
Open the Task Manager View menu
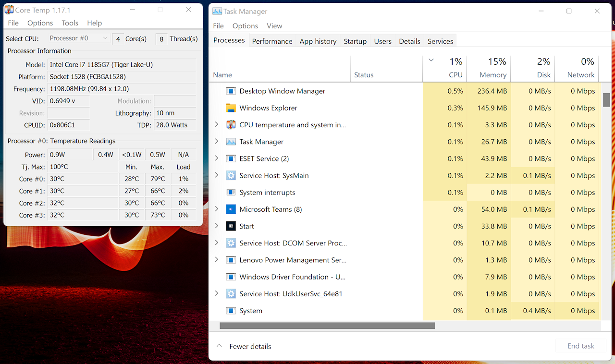[274, 26]
